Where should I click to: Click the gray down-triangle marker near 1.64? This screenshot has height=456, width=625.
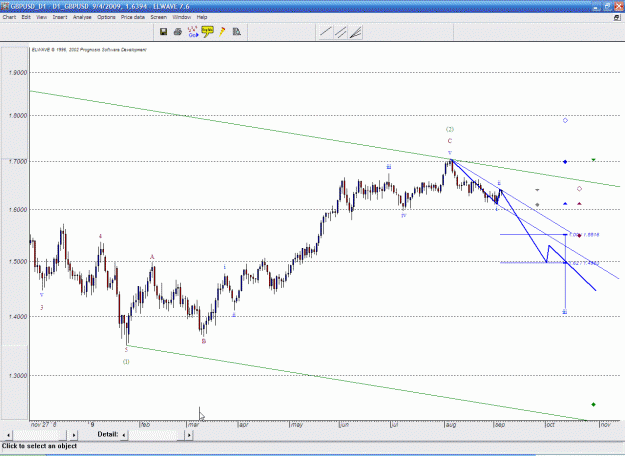click(x=537, y=190)
